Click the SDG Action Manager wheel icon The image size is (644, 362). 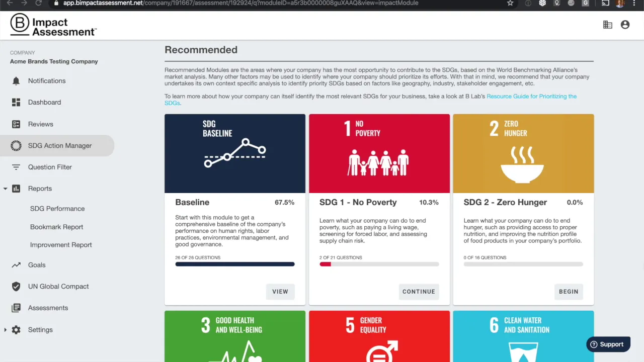pos(16,146)
